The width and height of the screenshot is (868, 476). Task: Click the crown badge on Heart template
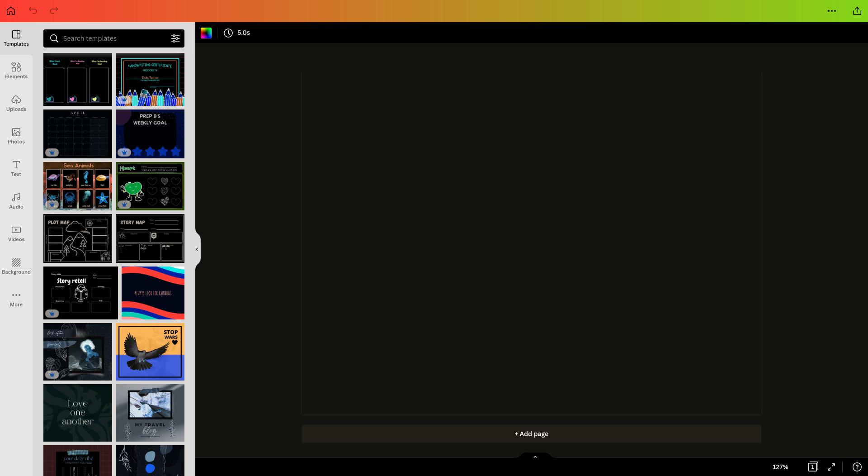coord(124,205)
